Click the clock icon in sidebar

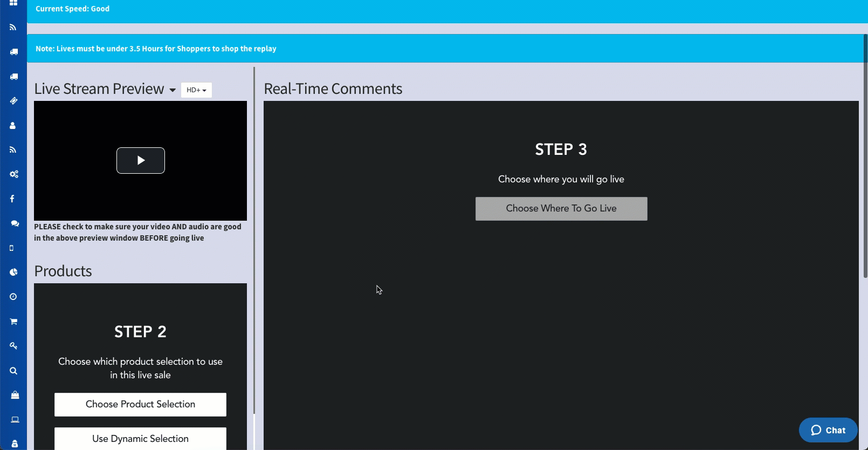coord(13,297)
